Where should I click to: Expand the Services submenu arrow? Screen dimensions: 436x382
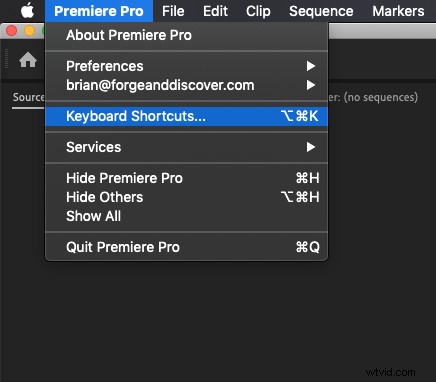coord(311,147)
